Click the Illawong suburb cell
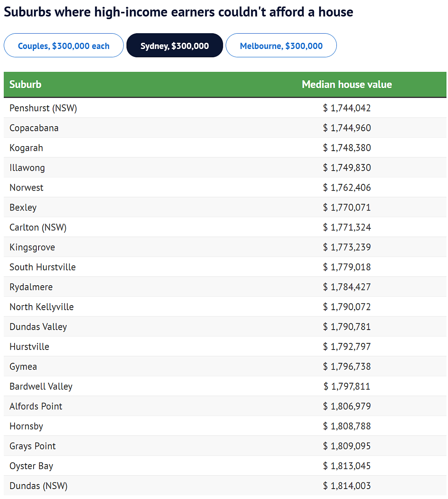Screen dimensions: 448x499 (x=27, y=168)
